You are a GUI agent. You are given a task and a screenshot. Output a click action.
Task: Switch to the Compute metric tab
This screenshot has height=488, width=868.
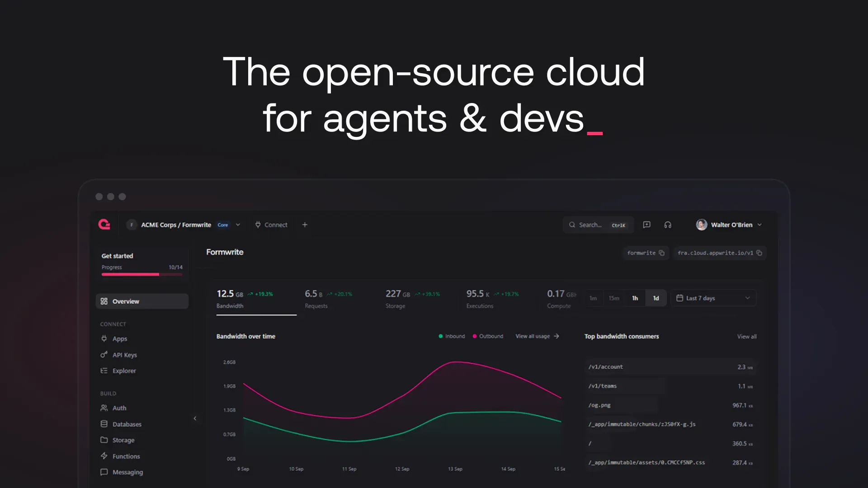click(x=561, y=299)
